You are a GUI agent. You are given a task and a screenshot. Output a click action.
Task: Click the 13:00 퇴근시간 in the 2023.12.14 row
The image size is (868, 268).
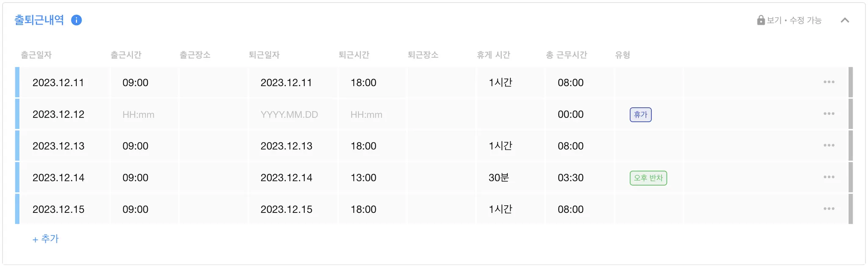click(373, 178)
